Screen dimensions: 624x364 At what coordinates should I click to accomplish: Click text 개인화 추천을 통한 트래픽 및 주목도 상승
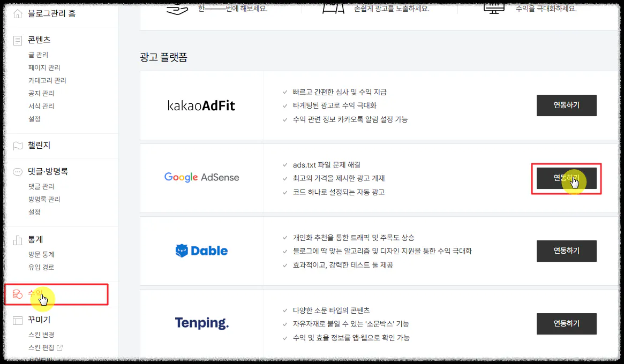click(x=354, y=238)
